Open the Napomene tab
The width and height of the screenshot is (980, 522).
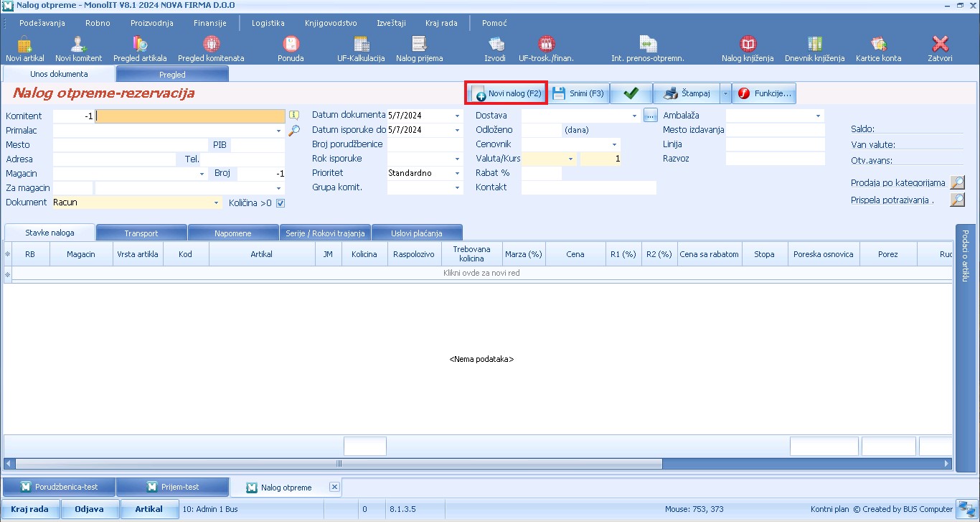[x=233, y=233]
